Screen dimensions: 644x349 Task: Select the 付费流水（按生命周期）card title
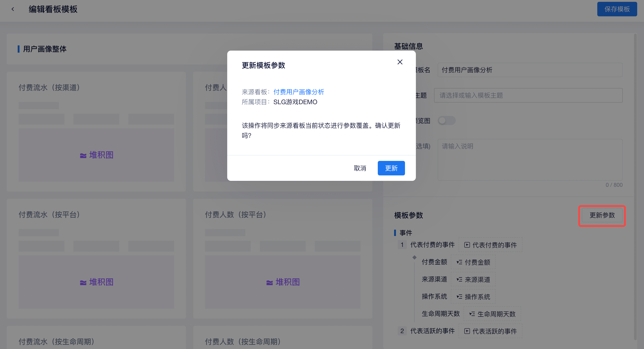[x=56, y=342]
